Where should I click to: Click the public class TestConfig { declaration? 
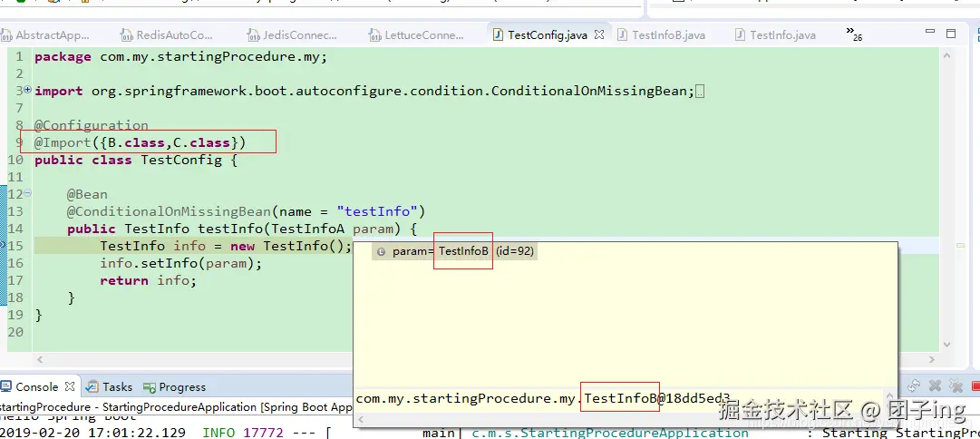coord(136,160)
